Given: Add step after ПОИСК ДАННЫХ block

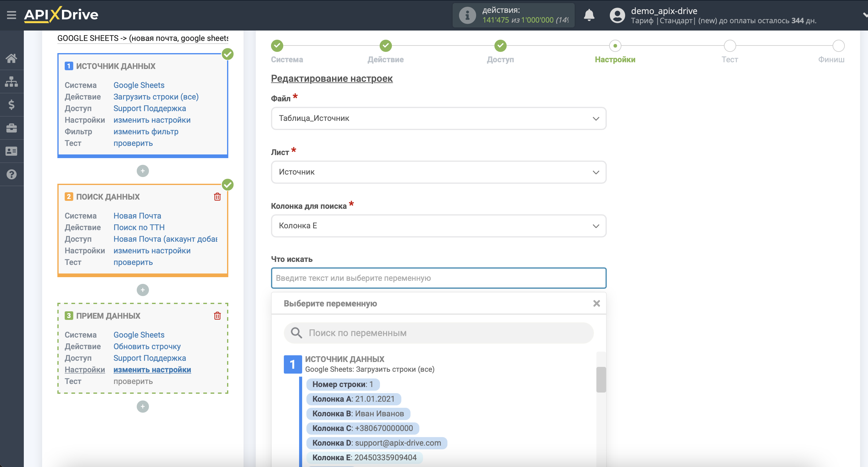Looking at the screenshot, I should coord(143,290).
